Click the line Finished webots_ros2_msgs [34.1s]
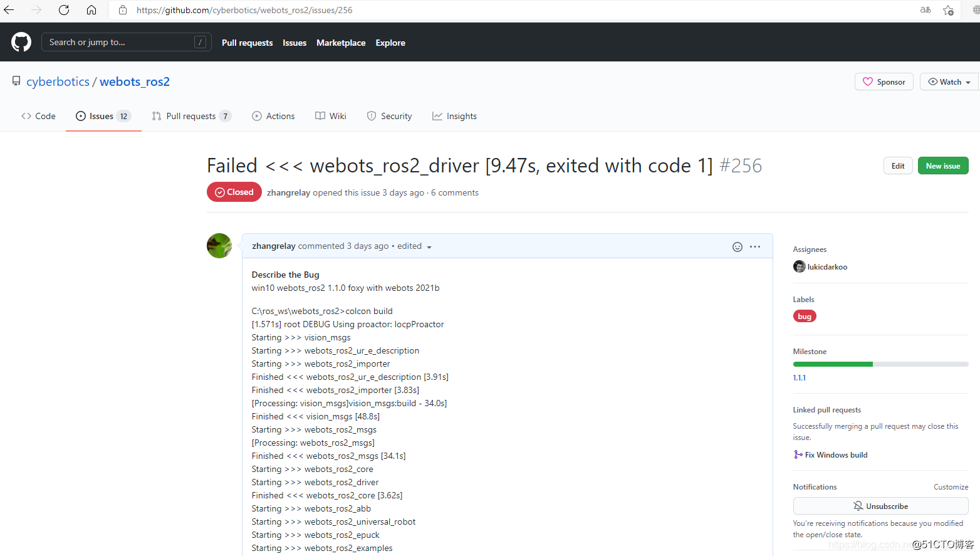This screenshot has height=556, width=980. tap(329, 456)
